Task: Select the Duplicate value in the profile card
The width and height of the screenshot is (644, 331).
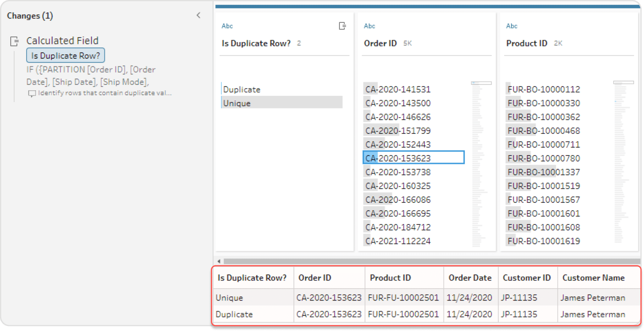Action: pos(241,89)
